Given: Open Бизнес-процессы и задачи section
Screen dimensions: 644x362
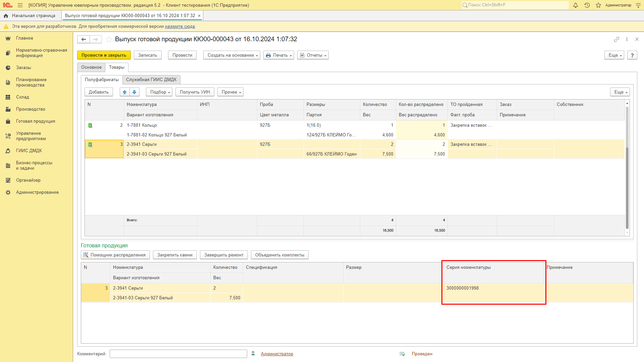Looking at the screenshot, I should coord(34,166).
